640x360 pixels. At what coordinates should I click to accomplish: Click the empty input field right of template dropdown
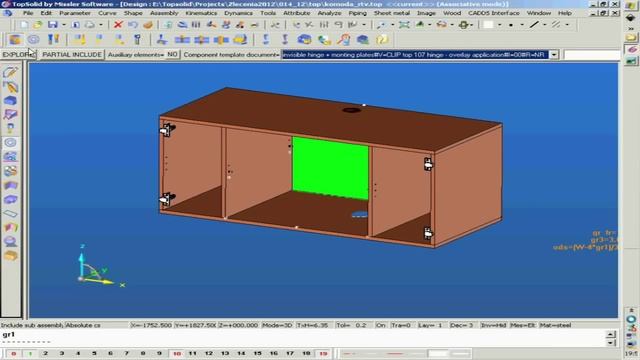tap(591, 55)
